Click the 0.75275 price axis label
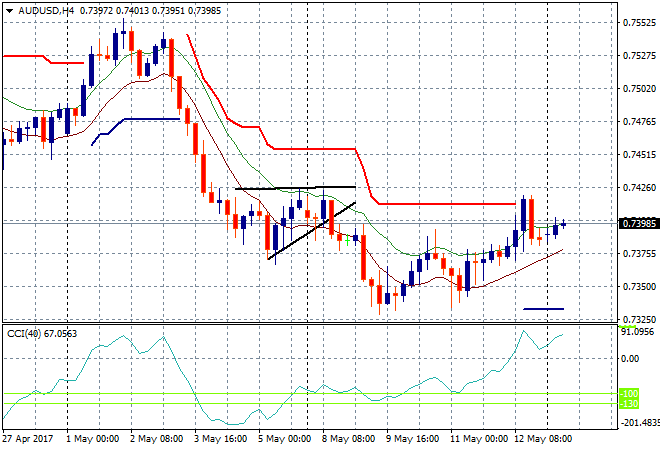 (x=639, y=56)
